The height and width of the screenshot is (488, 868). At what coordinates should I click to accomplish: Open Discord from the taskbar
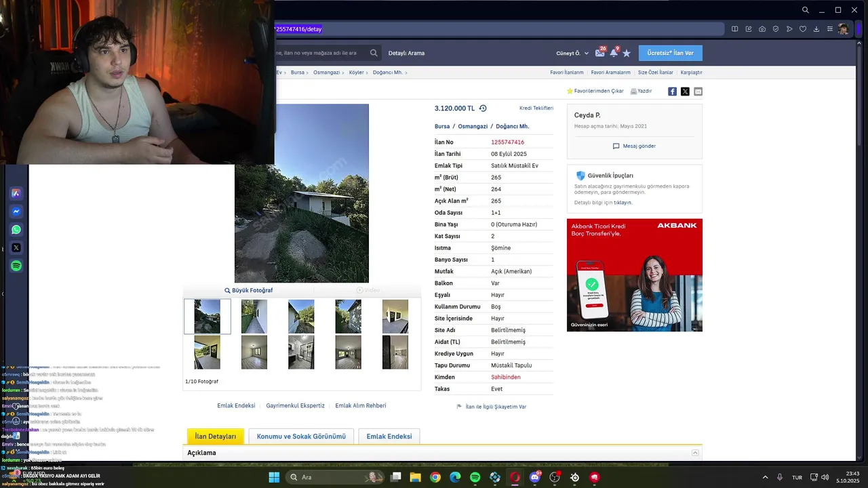tap(535, 477)
